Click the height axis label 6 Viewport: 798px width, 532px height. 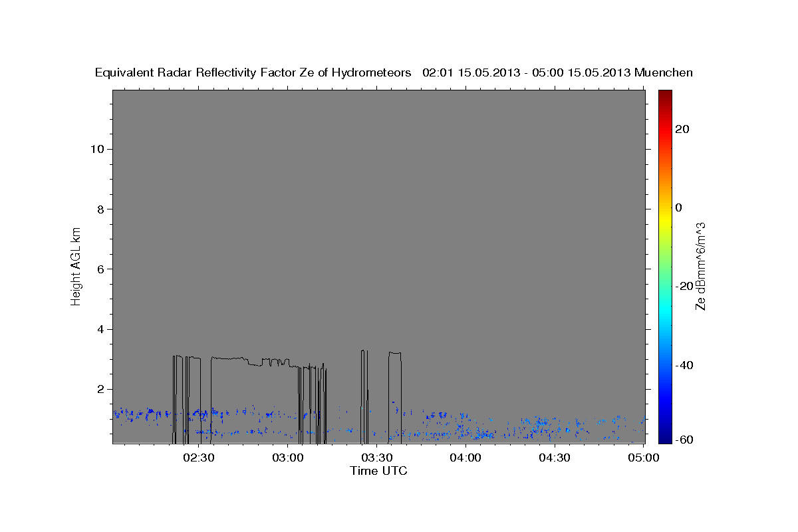pos(101,269)
